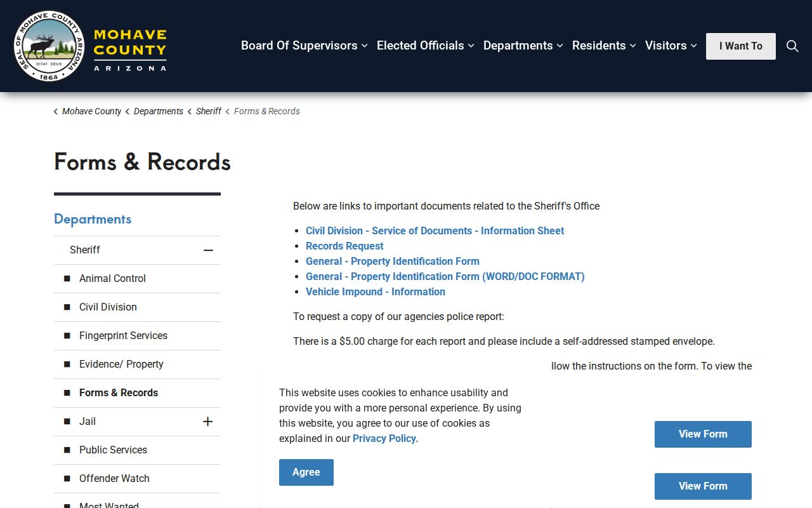Open Civil Division Service of Documents link
812x508 pixels.
point(435,231)
